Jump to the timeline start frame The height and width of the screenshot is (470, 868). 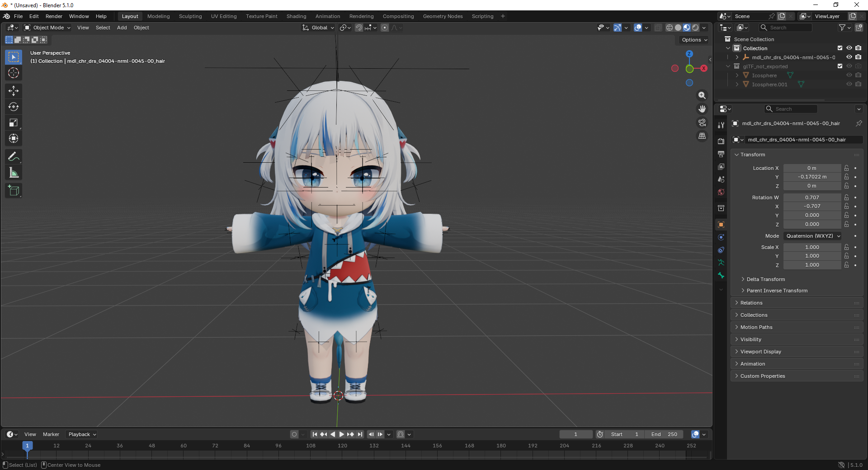tap(315, 434)
